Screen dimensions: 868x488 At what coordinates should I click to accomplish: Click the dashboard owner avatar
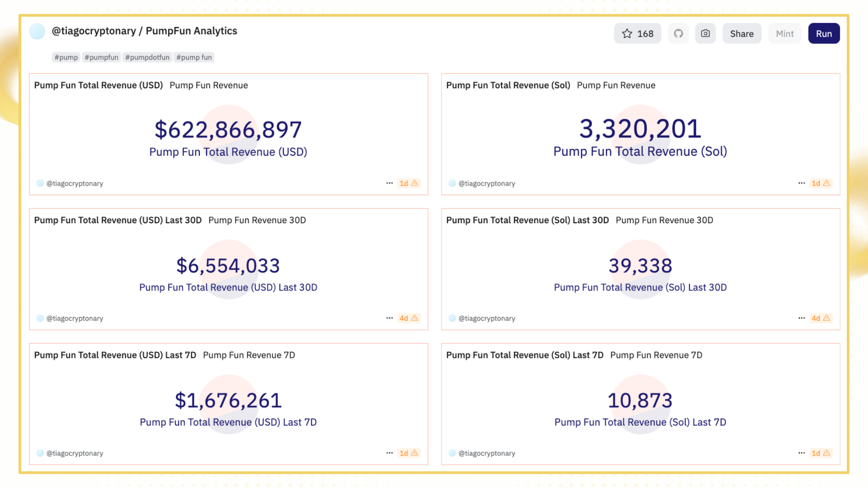[x=37, y=31]
